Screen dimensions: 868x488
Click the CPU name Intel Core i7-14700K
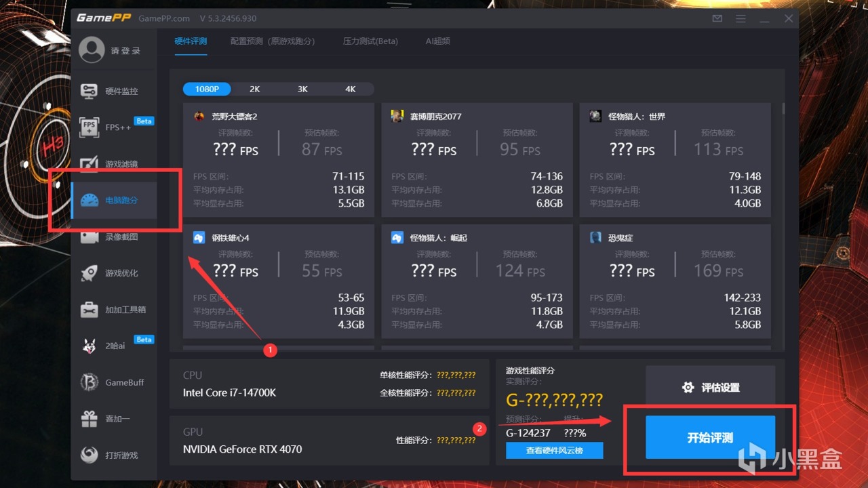(229, 392)
